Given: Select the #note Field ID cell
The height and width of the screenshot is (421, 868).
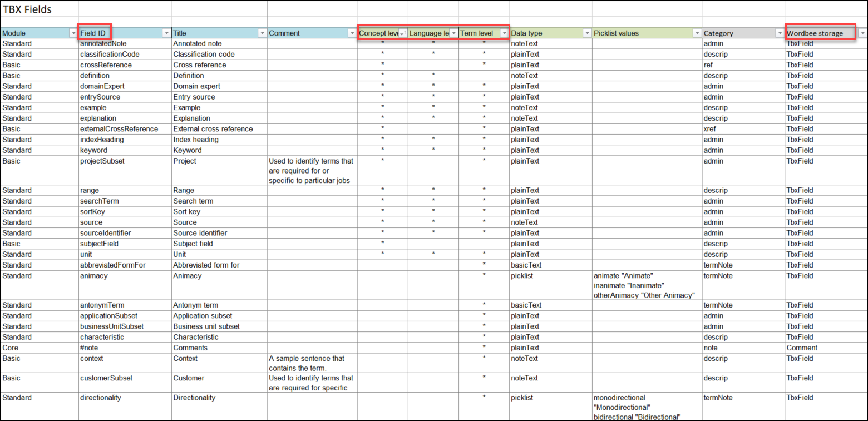Looking at the screenshot, I should (90, 348).
